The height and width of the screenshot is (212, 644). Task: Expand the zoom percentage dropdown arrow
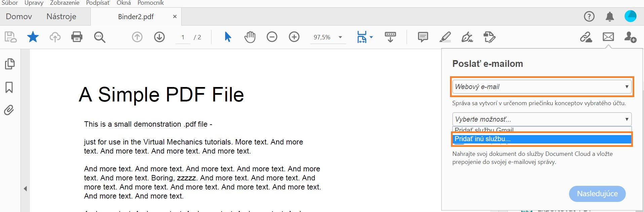point(340,37)
